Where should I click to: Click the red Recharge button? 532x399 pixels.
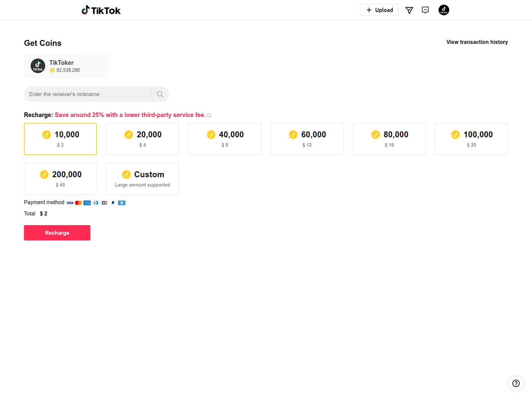coord(57,233)
